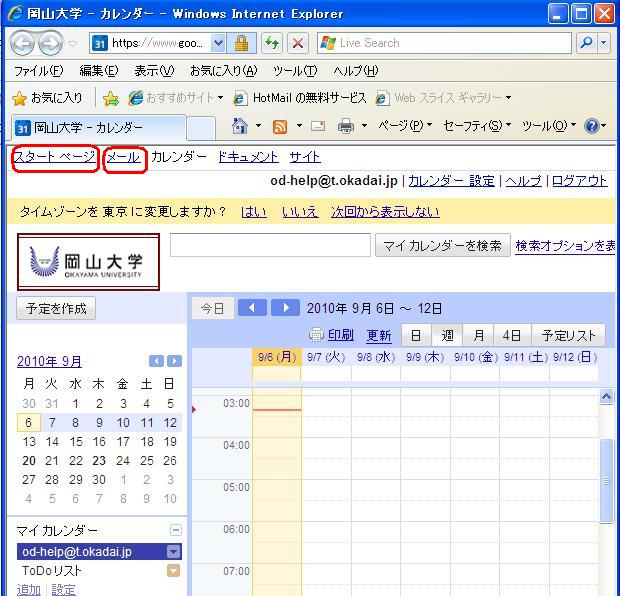Open the 編集(E) menu
The height and width of the screenshot is (596, 620).
click(99, 71)
